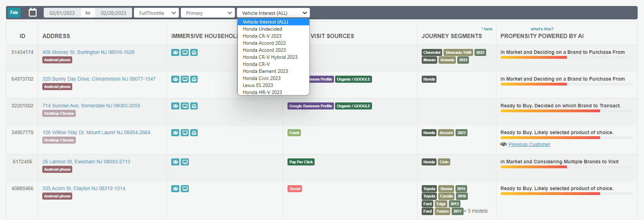Click the start date field 02/01/2023
The height and width of the screenshot is (220, 644).
coord(62,13)
